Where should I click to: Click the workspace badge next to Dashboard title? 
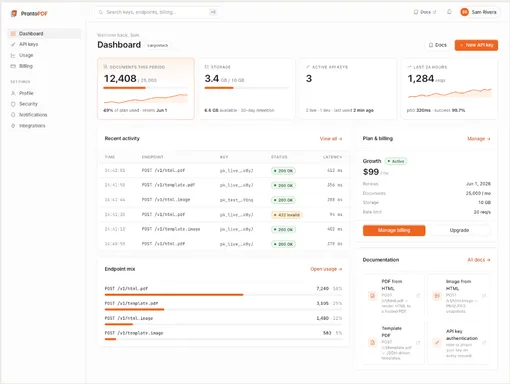click(158, 45)
